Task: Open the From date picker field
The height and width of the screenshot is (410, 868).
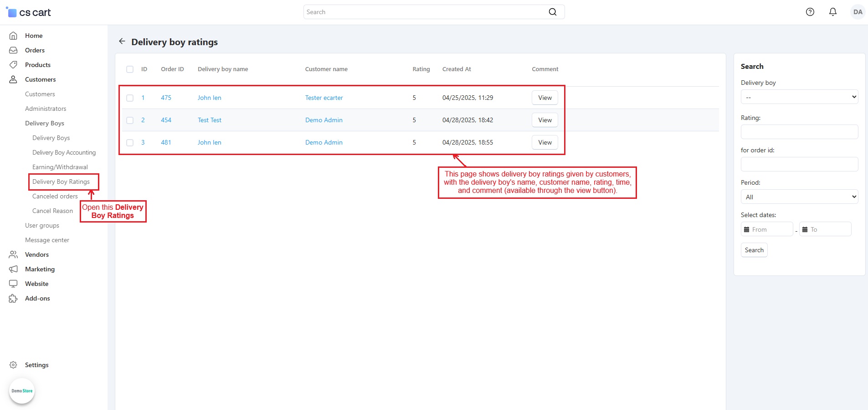Action: click(767, 229)
